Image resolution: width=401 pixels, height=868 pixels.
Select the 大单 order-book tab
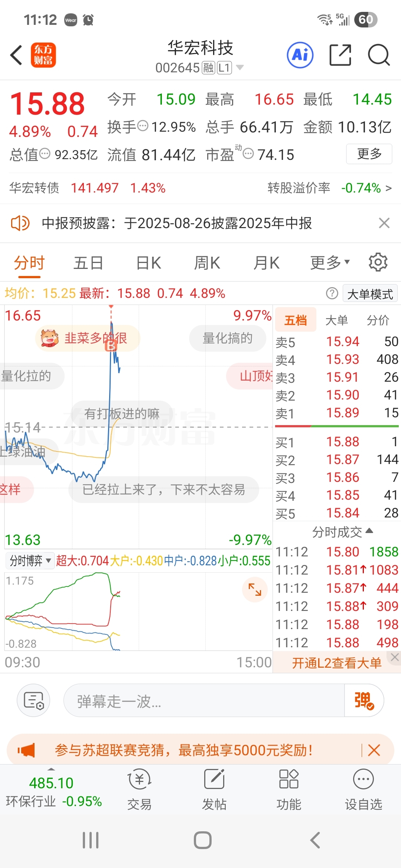(x=336, y=320)
